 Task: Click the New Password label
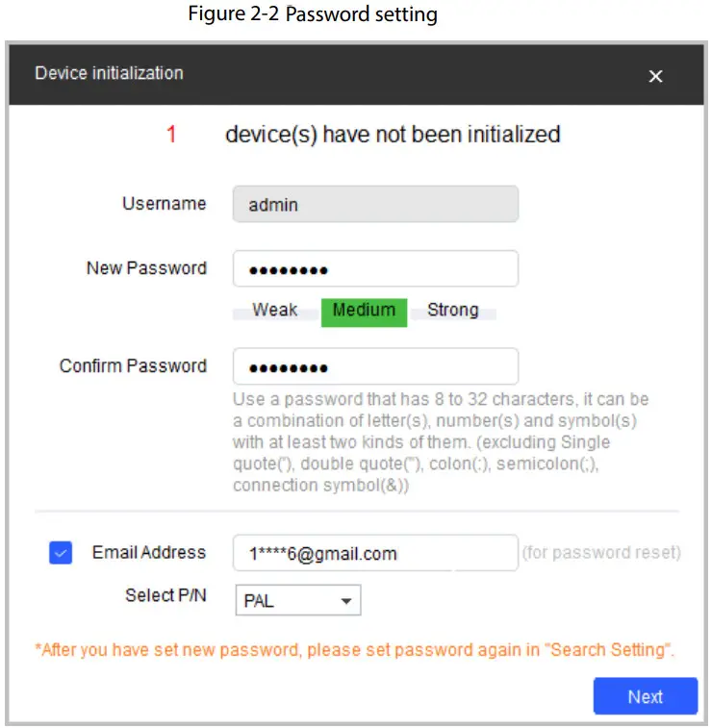tap(146, 268)
